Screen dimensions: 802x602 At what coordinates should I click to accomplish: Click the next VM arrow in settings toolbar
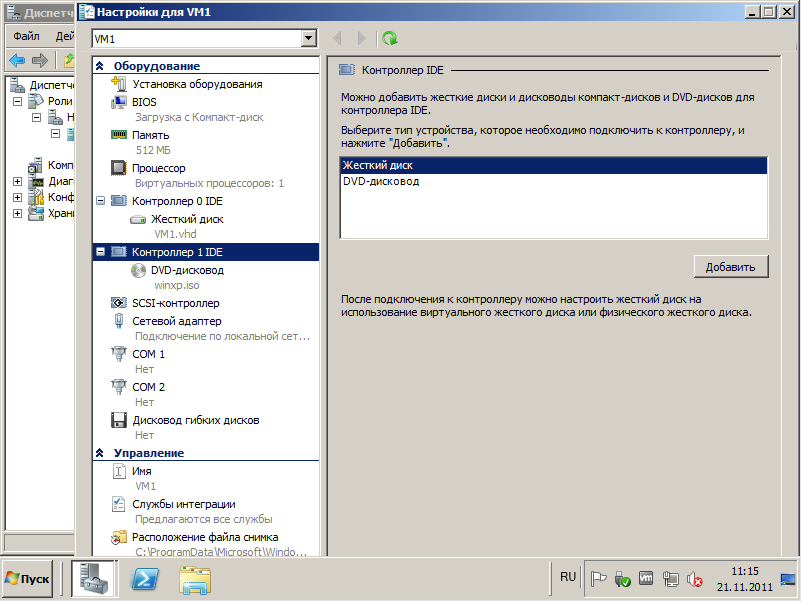click(x=361, y=38)
